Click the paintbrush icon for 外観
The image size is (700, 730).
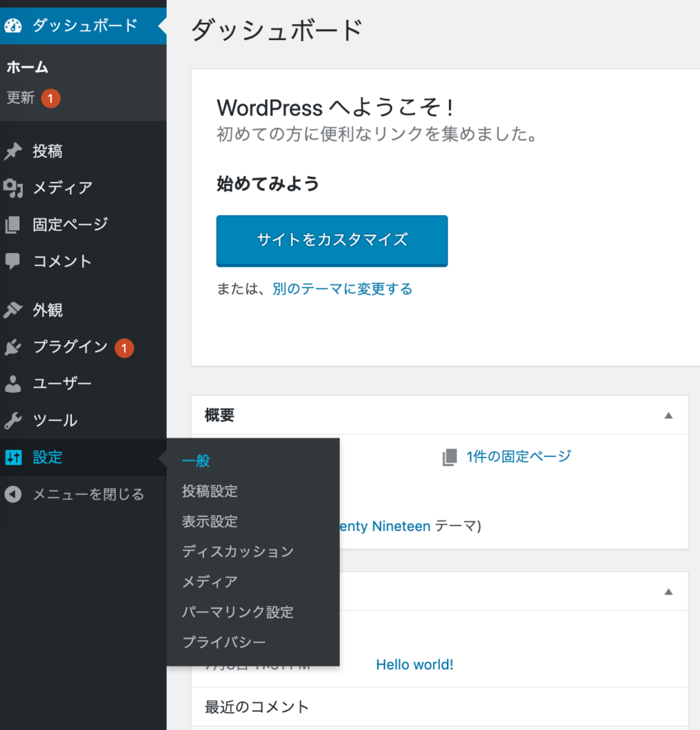(13, 310)
